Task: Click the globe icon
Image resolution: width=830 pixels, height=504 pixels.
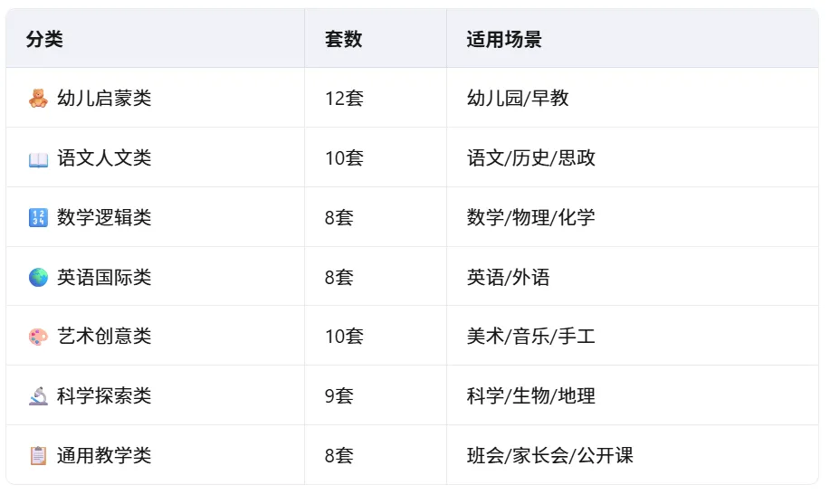Action: coord(38,278)
